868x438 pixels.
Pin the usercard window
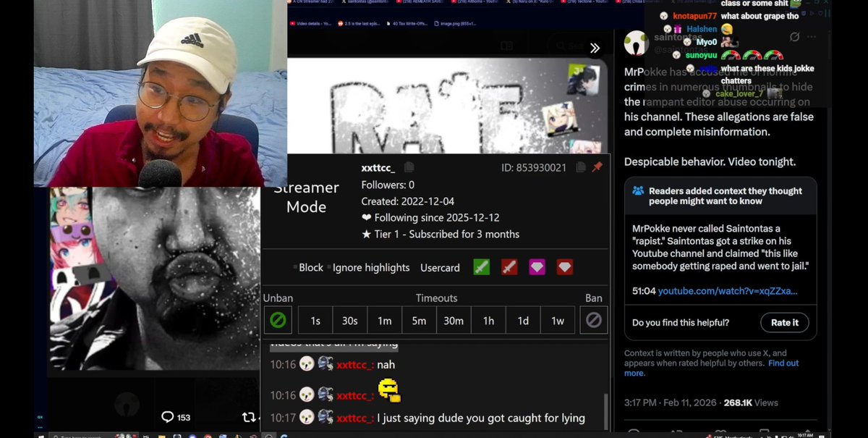(597, 168)
